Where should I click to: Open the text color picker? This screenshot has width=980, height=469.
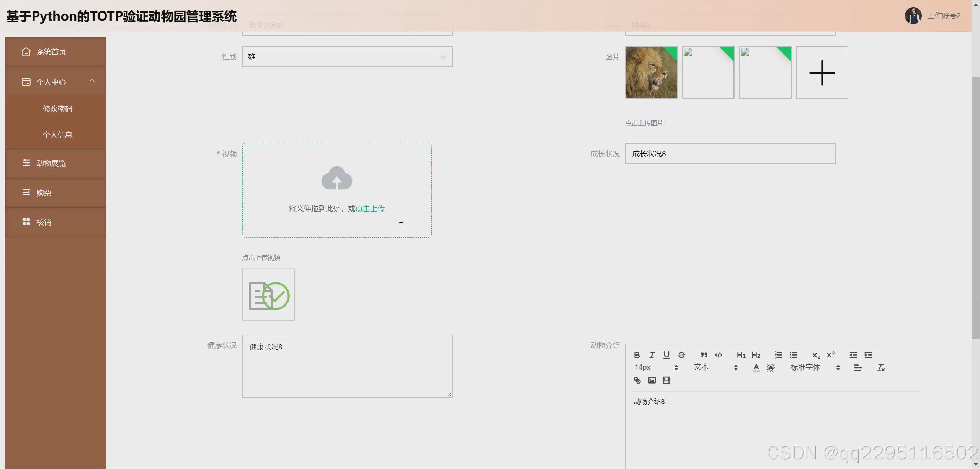[x=756, y=367]
